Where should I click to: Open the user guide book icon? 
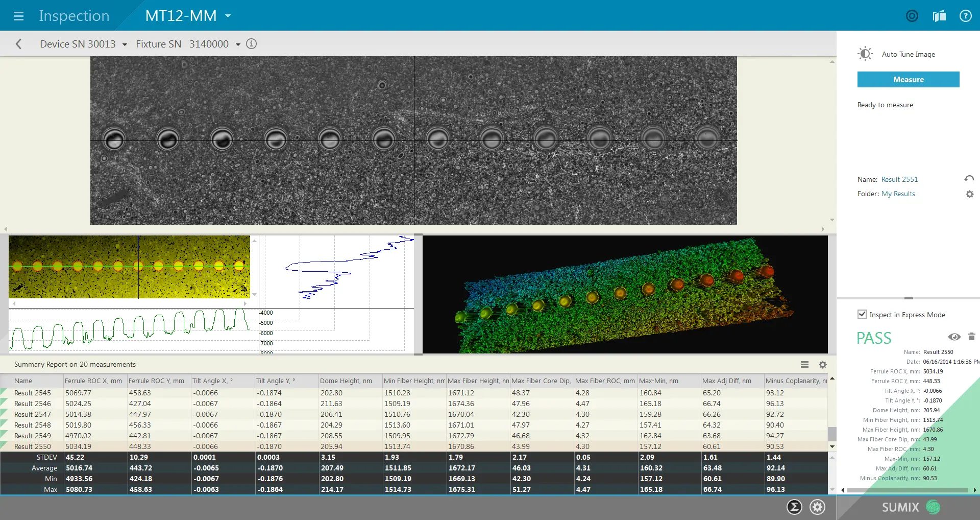939,16
